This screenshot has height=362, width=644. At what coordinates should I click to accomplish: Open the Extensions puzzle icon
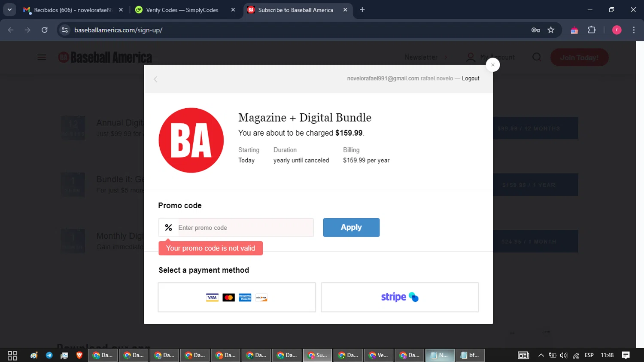tap(592, 30)
